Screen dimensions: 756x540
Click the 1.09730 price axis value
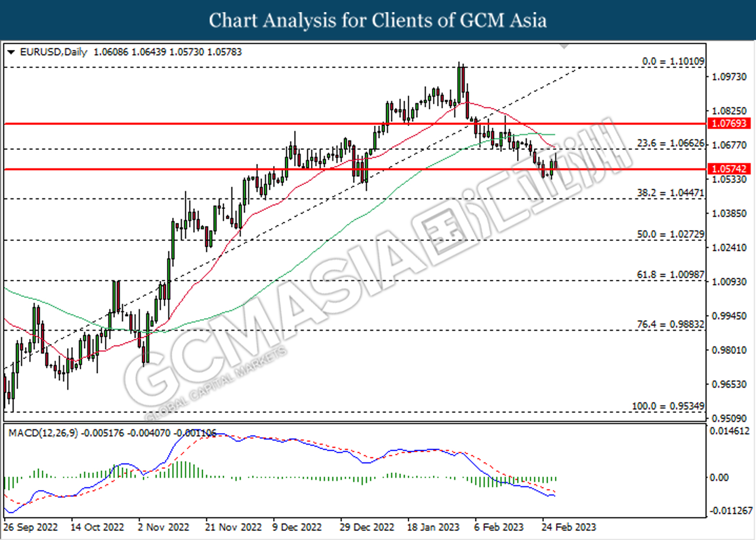point(729,77)
